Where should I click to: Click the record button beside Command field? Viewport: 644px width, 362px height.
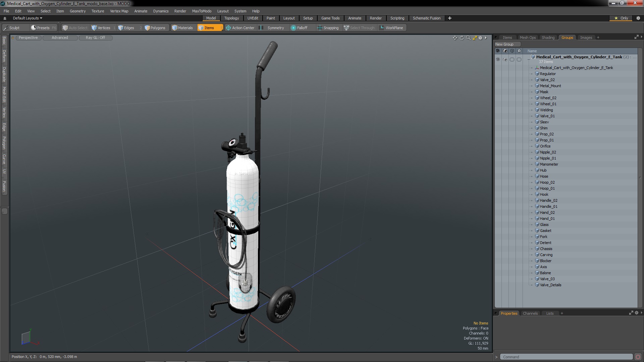click(638, 357)
